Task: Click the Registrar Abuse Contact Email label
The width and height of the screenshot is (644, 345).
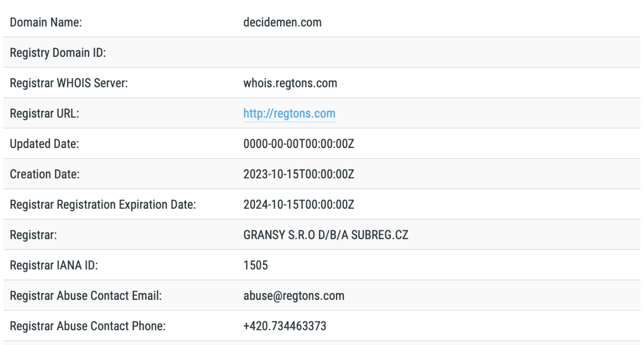Action: (86, 296)
